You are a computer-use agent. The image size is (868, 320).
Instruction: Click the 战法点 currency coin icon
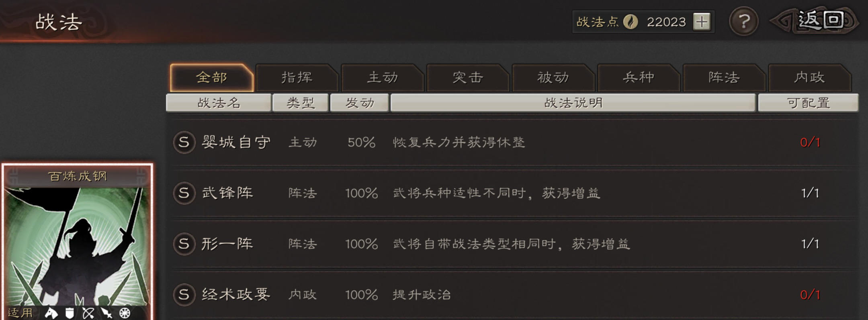click(631, 22)
